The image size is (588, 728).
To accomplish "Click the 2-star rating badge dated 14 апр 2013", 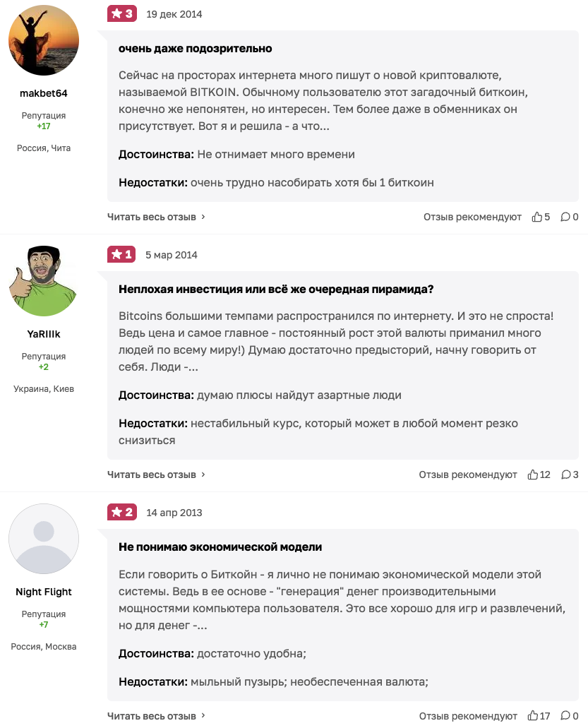I will coord(121,512).
